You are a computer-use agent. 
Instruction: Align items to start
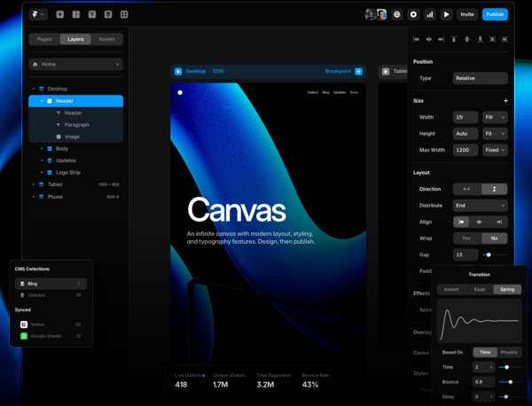coord(461,222)
